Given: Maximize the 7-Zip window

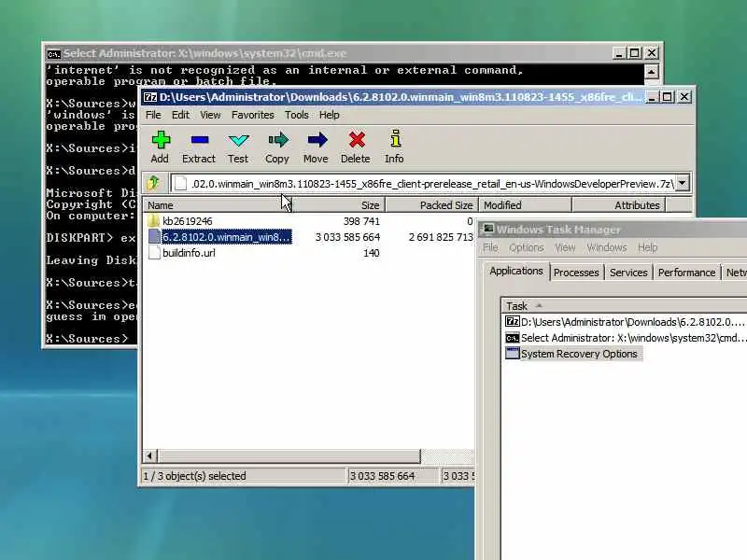Looking at the screenshot, I should (x=668, y=97).
